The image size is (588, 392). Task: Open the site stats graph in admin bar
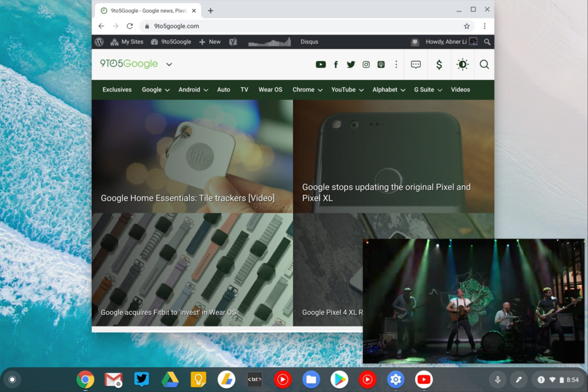click(269, 42)
